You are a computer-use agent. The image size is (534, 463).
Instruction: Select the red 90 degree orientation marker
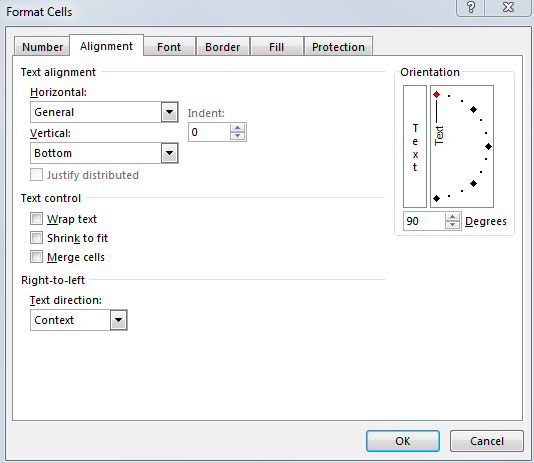coord(437,94)
